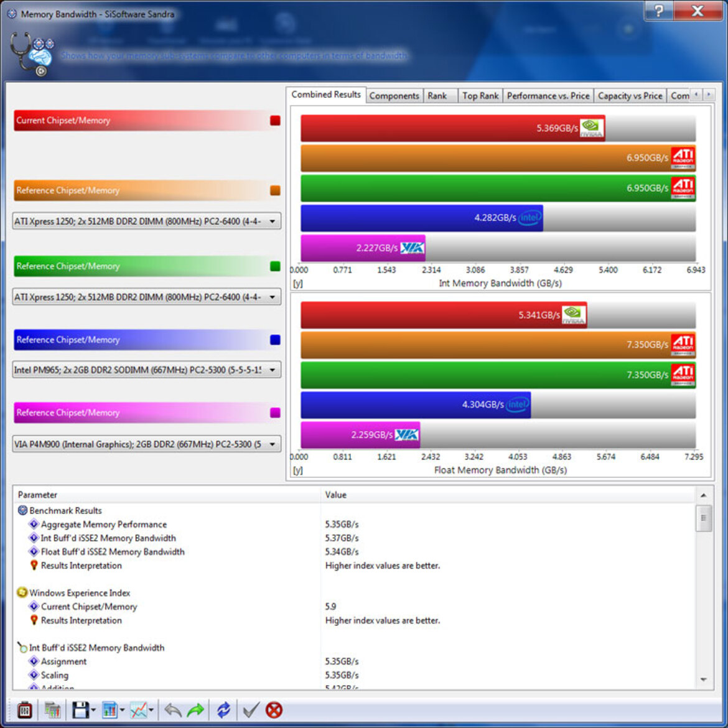728x728 pixels.
Task: Toggle the blue Reference Chipset/Memory checkbox
Action: [x=275, y=340]
